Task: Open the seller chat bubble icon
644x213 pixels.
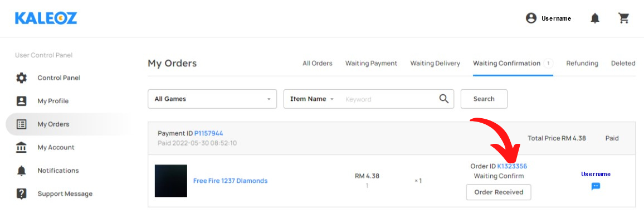Action: click(x=596, y=186)
